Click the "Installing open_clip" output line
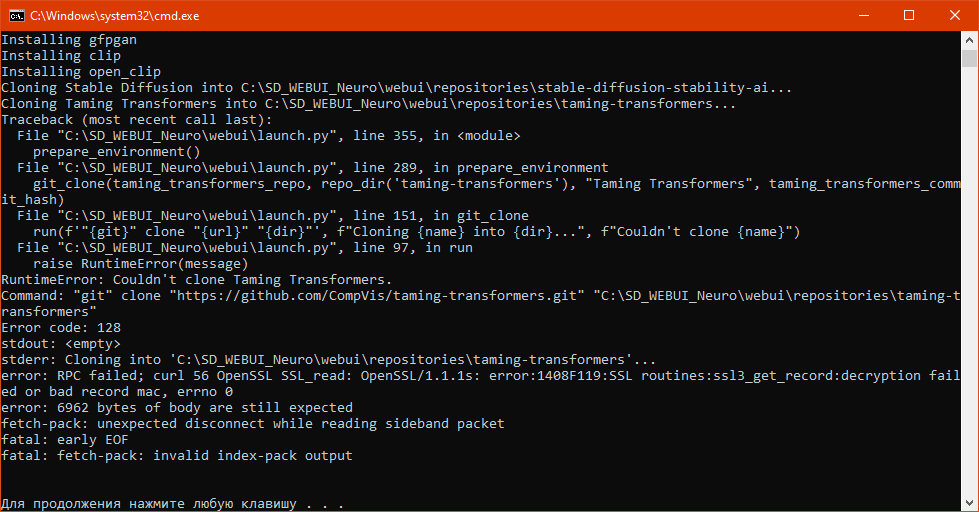This screenshot has height=512, width=979. coord(81,72)
